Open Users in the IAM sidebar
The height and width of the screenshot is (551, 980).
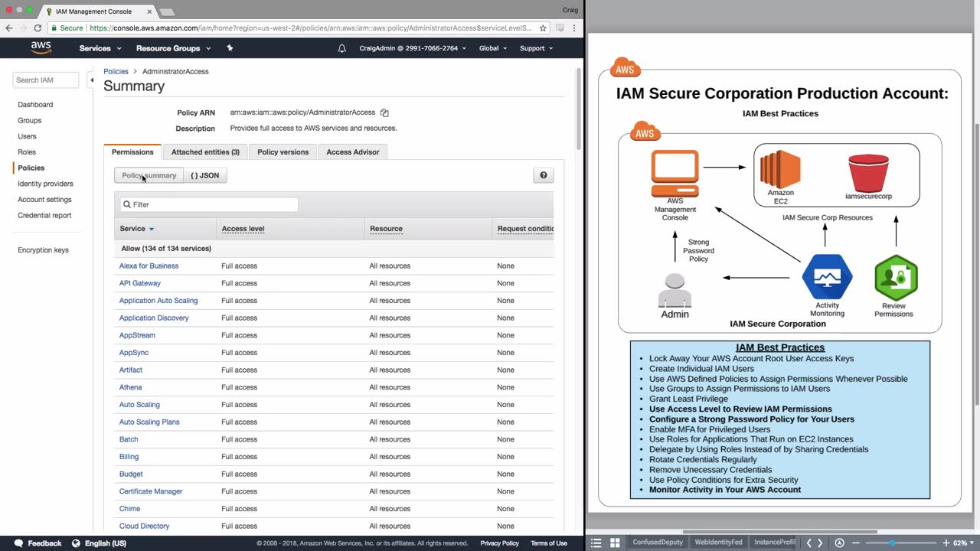click(27, 136)
